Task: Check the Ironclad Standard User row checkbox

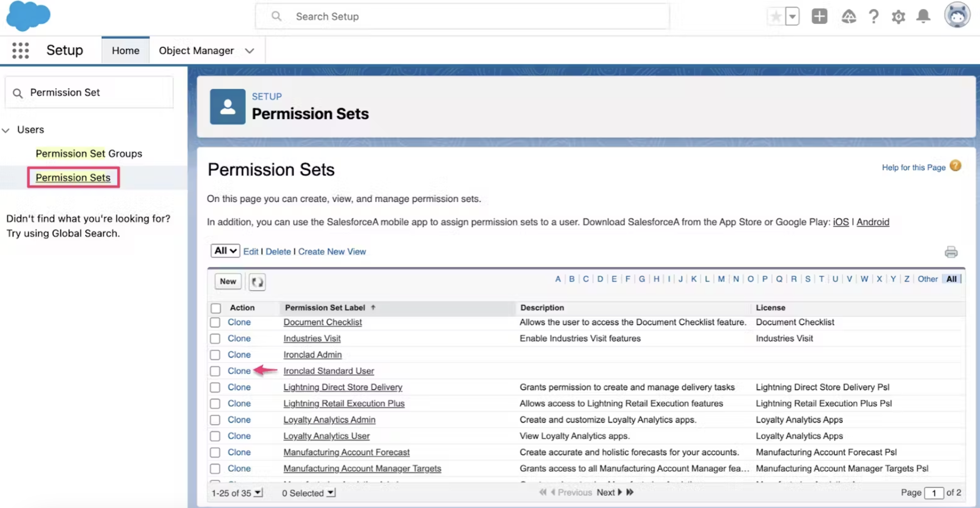Action: point(215,371)
